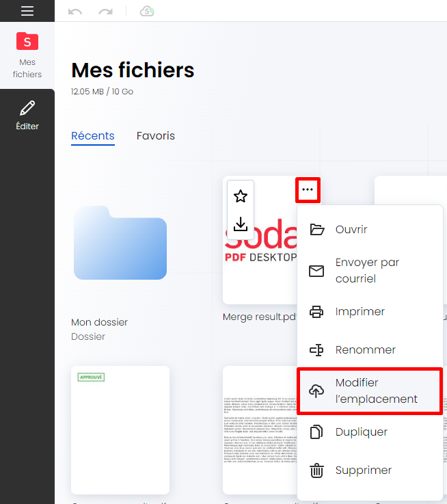447x504 pixels.
Task: Open the hamburger menu icon
Action: click(27, 11)
